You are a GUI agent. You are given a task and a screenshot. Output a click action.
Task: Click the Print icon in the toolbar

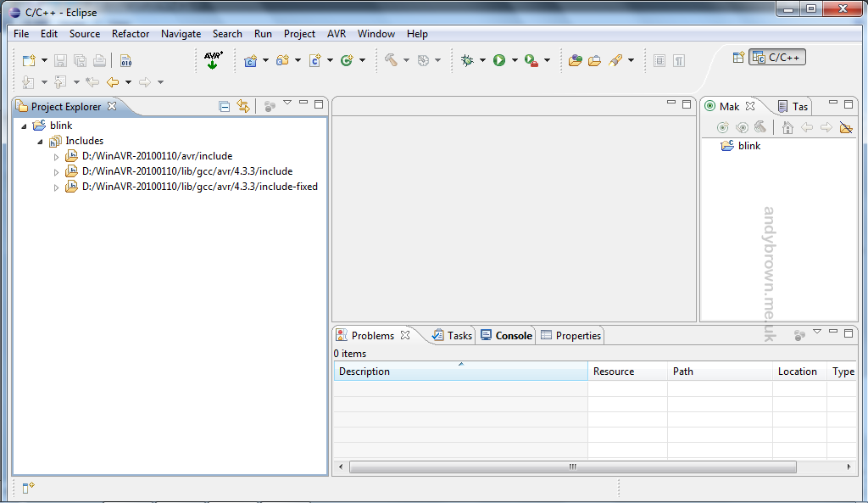99,60
